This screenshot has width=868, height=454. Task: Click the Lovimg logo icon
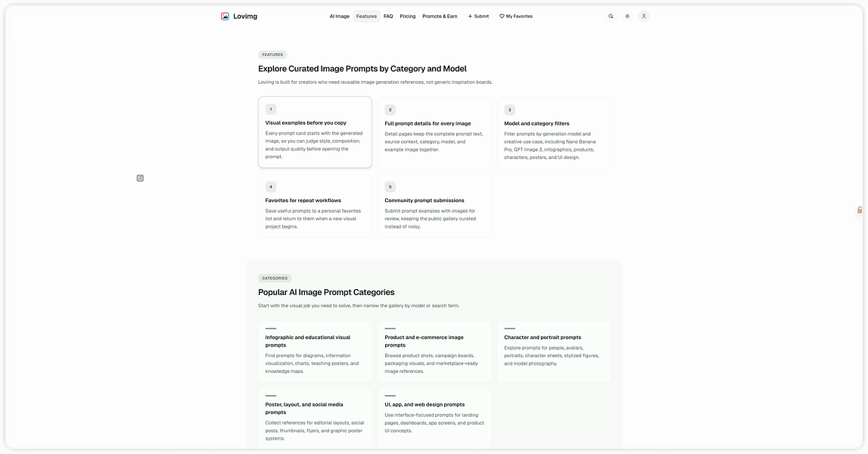[x=225, y=16]
